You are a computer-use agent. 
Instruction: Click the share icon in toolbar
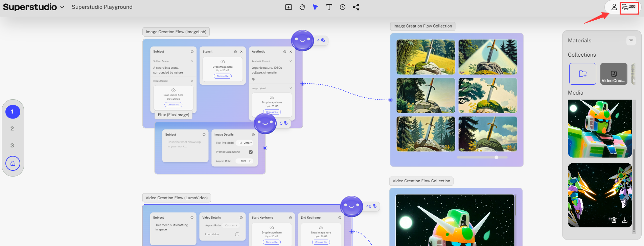coord(356,7)
